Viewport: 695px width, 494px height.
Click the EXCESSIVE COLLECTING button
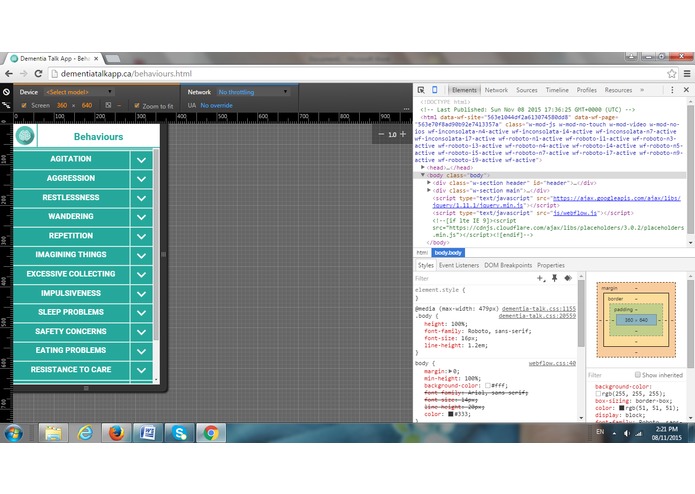point(71,274)
